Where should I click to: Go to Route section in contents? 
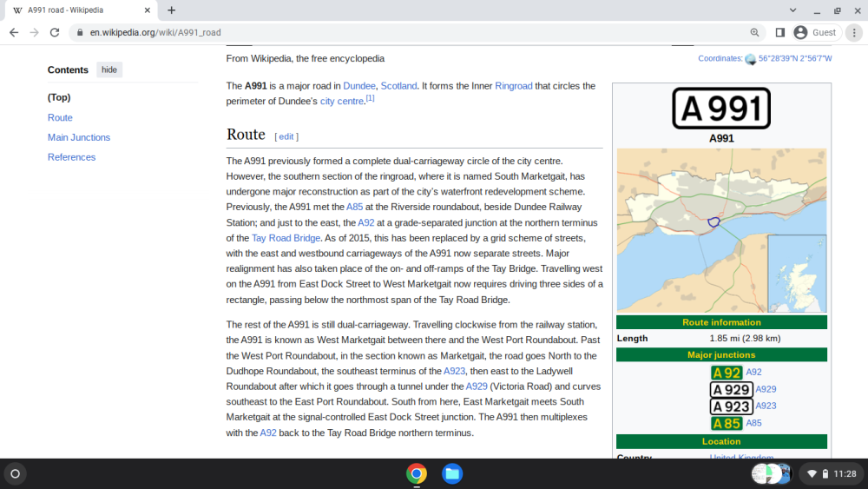click(x=60, y=117)
